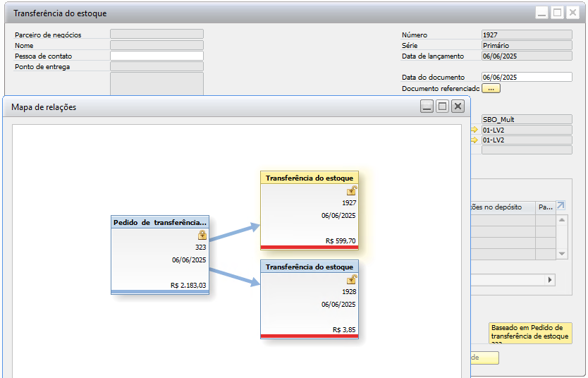The height and width of the screenshot is (378, 588).
Task: Maximize the Mapa de relações window
Action: click(443, 106)
